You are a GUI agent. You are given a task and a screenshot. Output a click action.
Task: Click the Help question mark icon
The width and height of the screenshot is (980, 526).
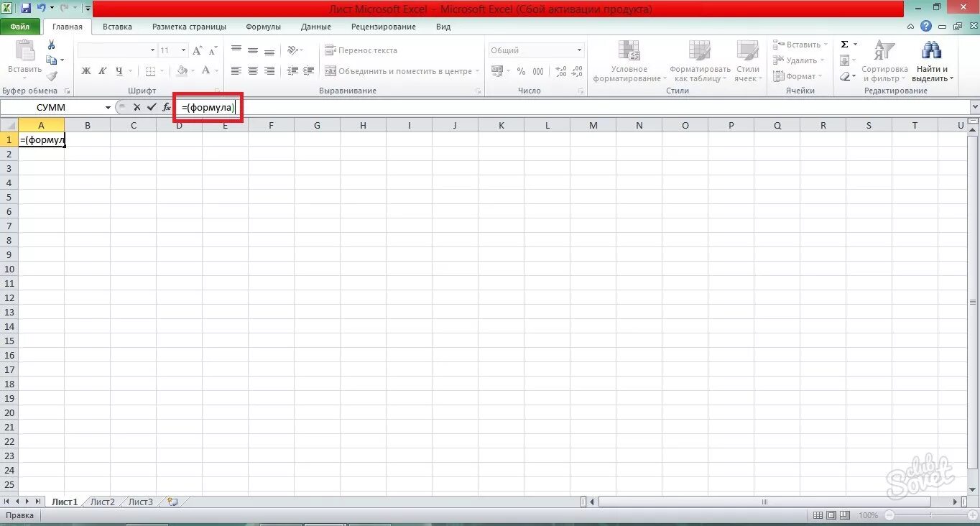pyautogui.click(x=927, y=26)
